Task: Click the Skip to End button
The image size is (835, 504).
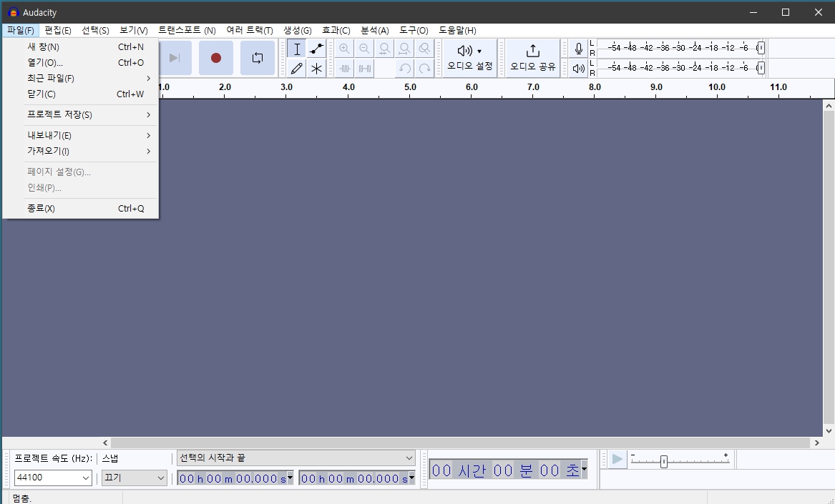Action: click(x=175, y=57)
